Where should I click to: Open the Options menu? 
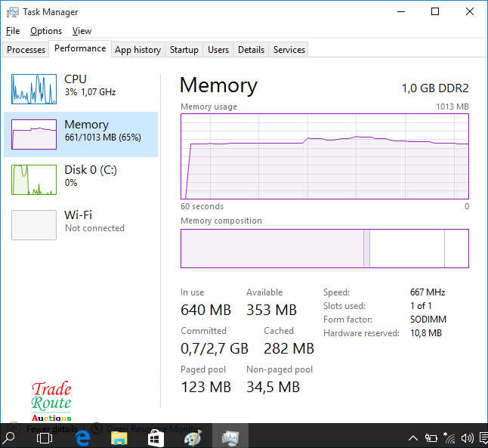point(46,31)
